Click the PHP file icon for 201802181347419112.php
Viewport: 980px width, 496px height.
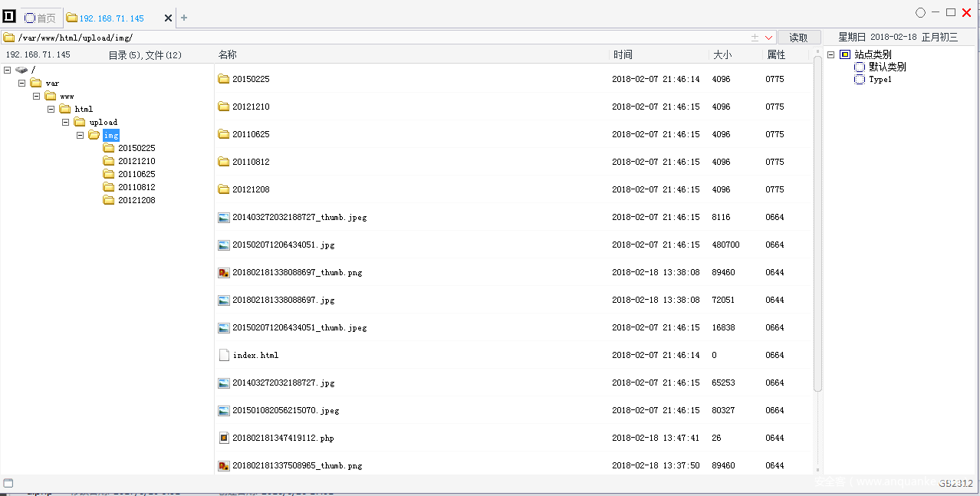pos(224,438)
